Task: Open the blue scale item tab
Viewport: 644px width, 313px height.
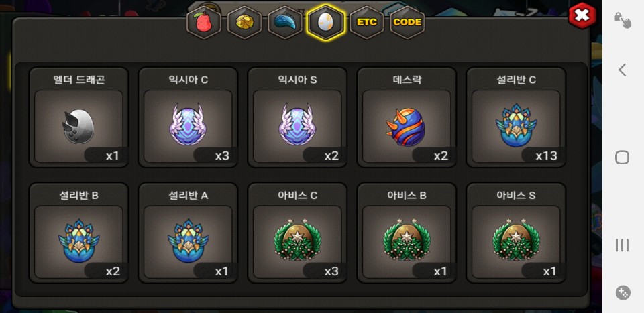Action: [x=285, y=22]
